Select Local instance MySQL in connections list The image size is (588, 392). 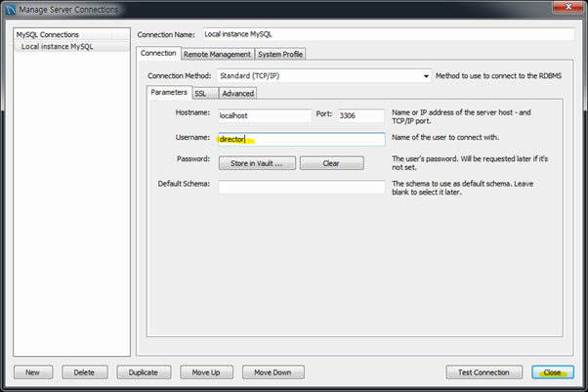[x=71, y=47]
